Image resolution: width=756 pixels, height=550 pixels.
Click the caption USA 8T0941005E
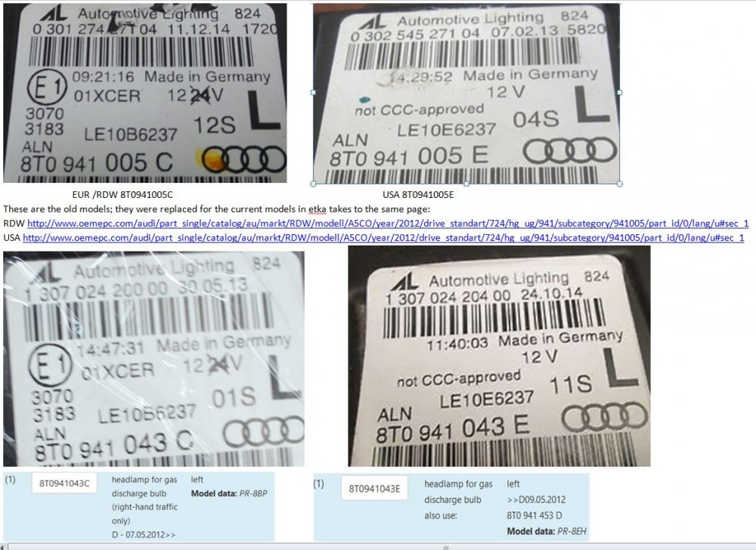418,195
